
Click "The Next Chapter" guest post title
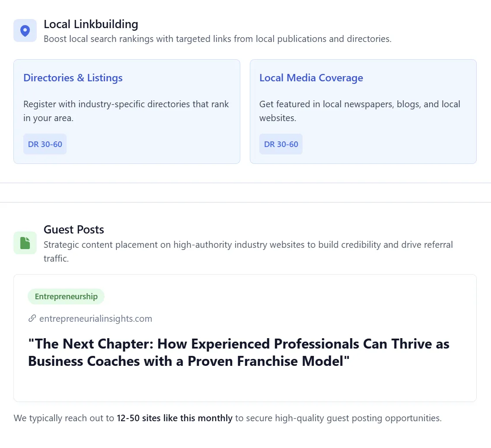coord(239,352)
